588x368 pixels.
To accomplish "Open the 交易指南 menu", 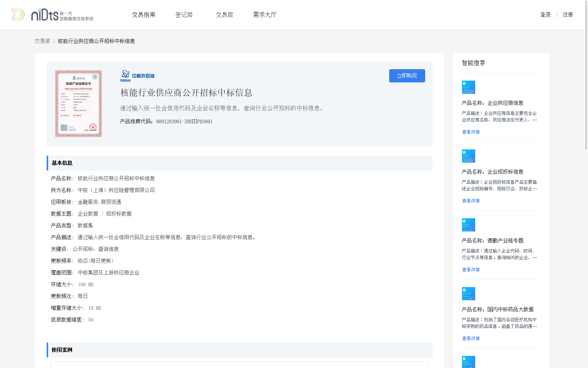I will pyautogui.click(x=144, y=15).
